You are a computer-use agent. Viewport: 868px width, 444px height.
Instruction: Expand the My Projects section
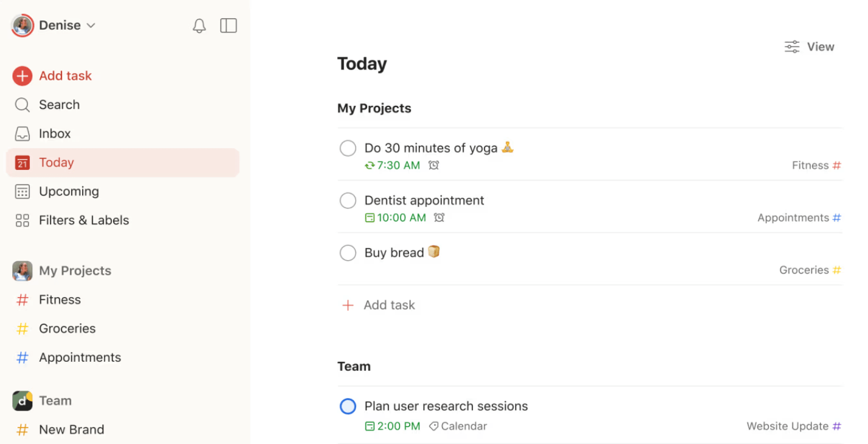[75, 270]
